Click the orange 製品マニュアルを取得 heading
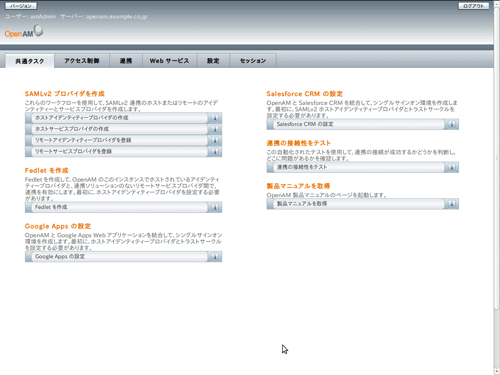This screenshot has height=375, width=500. point(298,186)
